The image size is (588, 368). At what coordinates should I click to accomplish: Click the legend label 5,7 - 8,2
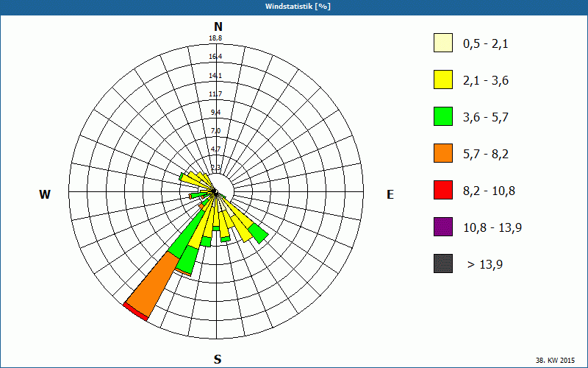click(486, 155)
